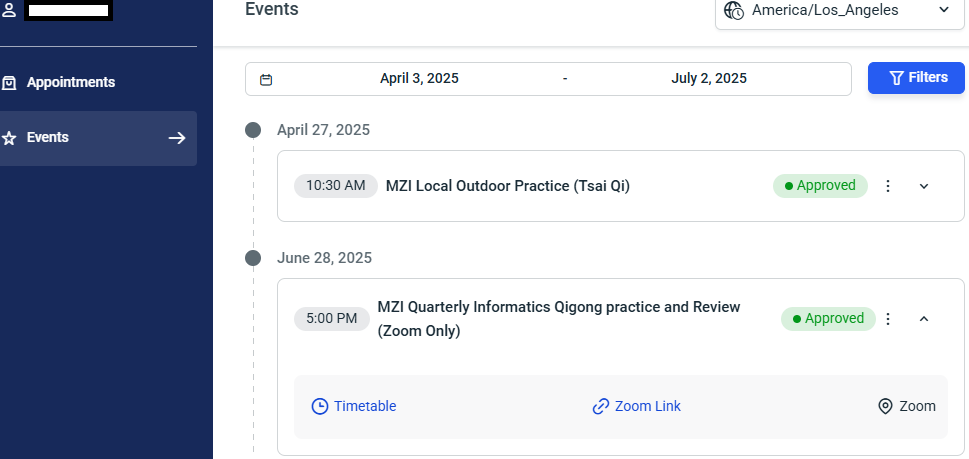Image resolution: width=969 pixels, height=459 pixels.
Task: Click the Appointments bag icon
Action: pos(9,83)
